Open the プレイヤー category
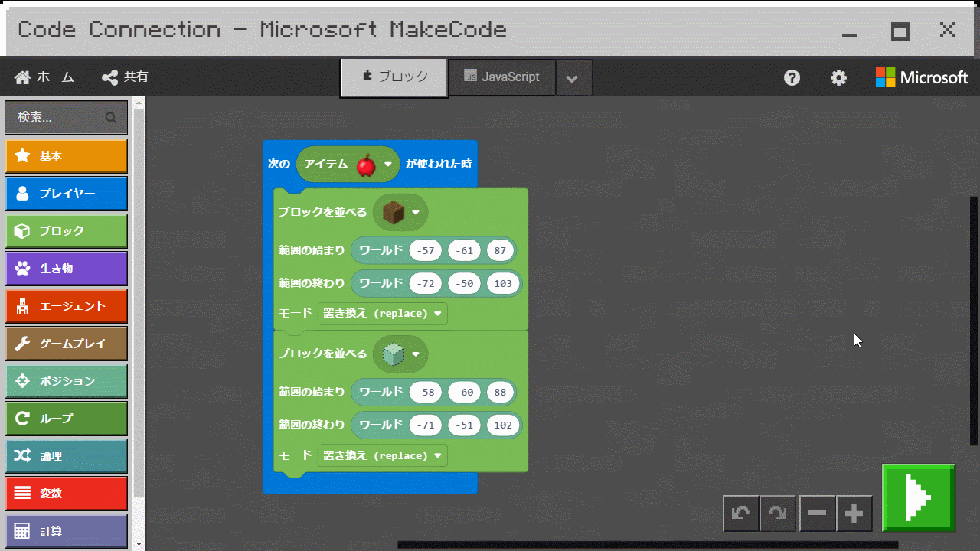980x551 pixels. (x=66, y=194)
